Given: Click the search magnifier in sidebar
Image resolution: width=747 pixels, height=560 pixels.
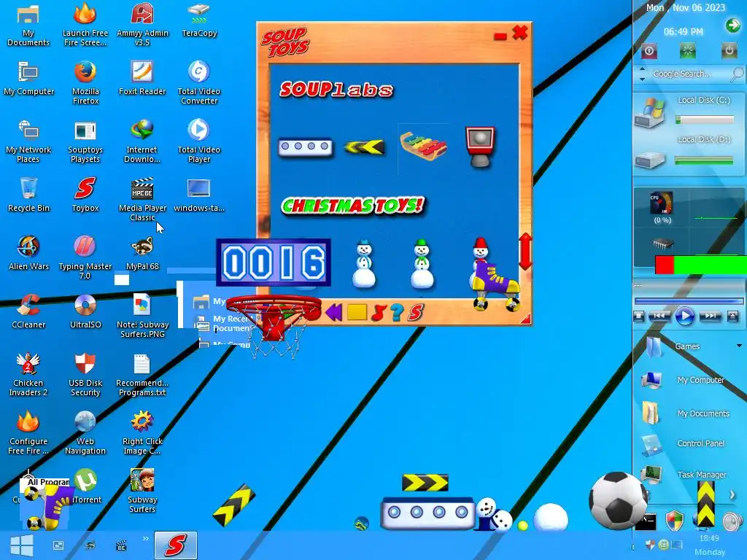Looking at the screenshot, I should pos(737,74).
